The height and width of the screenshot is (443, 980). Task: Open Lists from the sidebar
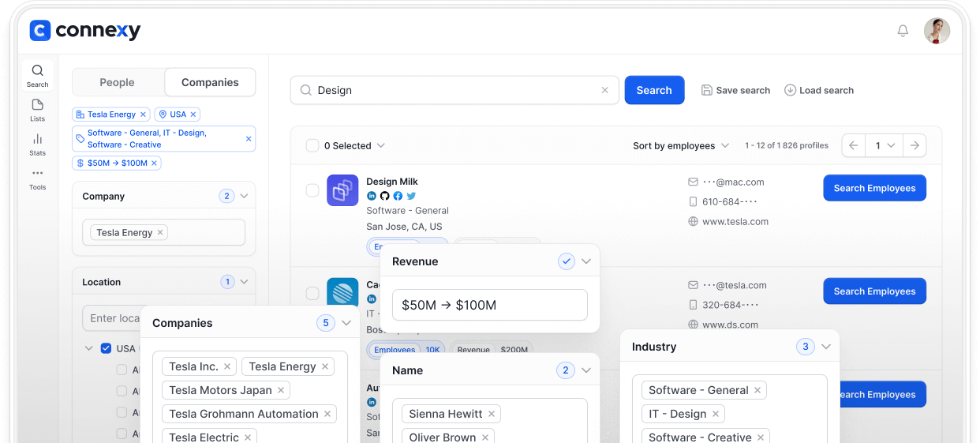click(37, 110)
